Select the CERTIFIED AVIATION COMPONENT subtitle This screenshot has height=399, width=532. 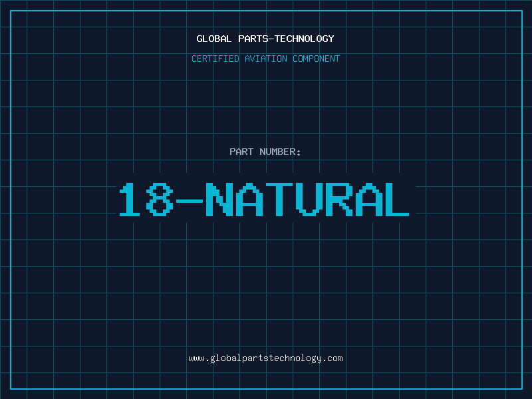(x=265, y=59)
